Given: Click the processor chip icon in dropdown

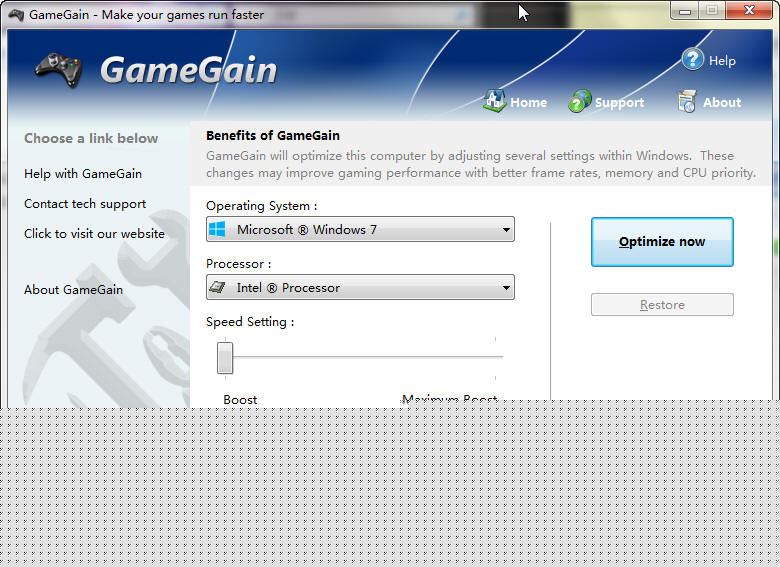Looking at the screenshot, I should pyautogui.click(x=217, y=287).
